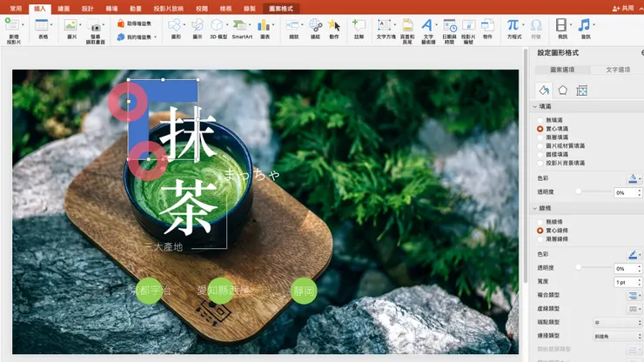Click 取得增益集 (Get Add-ins)

pos(134,23)
